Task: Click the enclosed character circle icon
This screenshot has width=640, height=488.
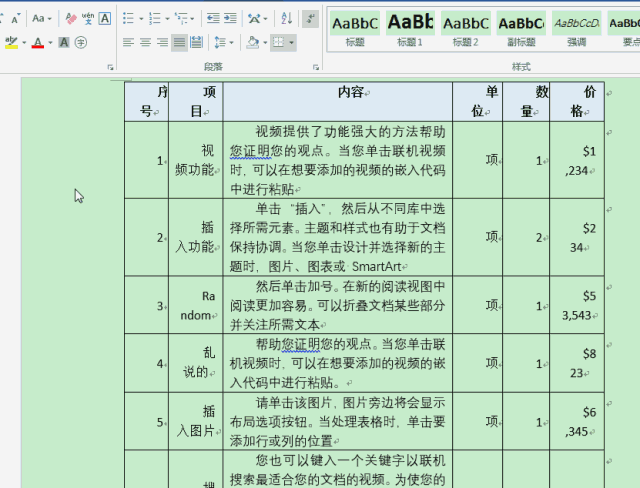Action: [81, 42]
